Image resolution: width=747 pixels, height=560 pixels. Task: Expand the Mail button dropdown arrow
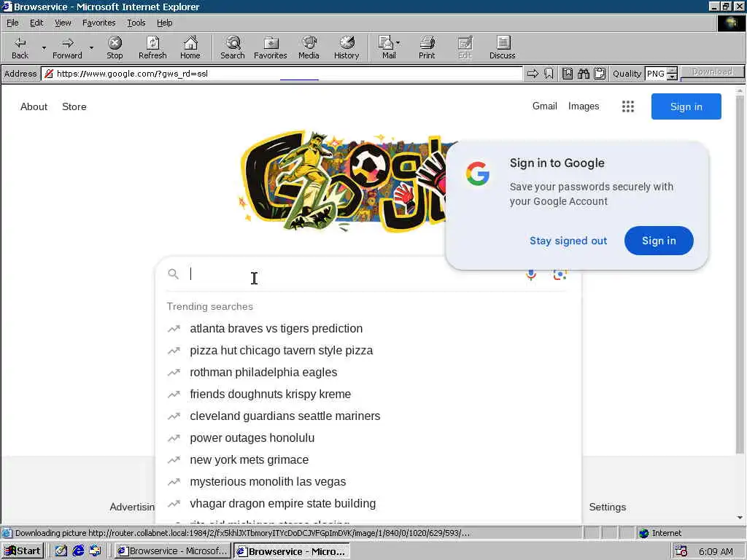pyautogui.click(x=398, y=43)
